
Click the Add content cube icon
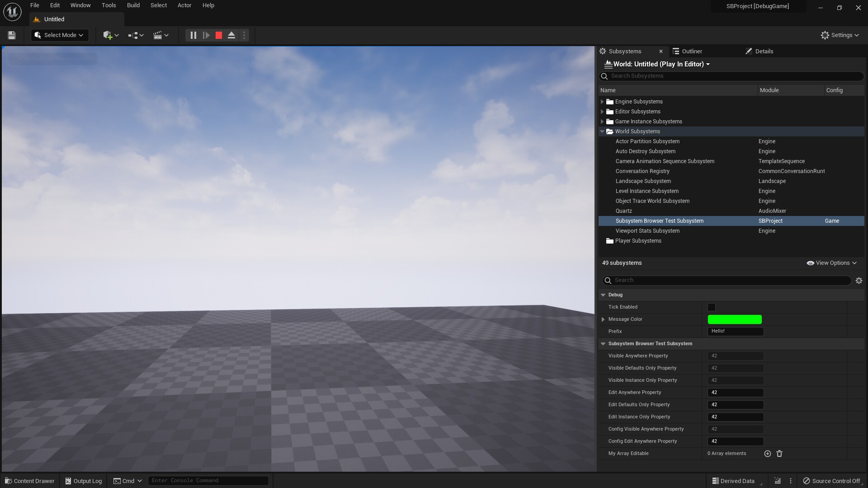(108, 35)
